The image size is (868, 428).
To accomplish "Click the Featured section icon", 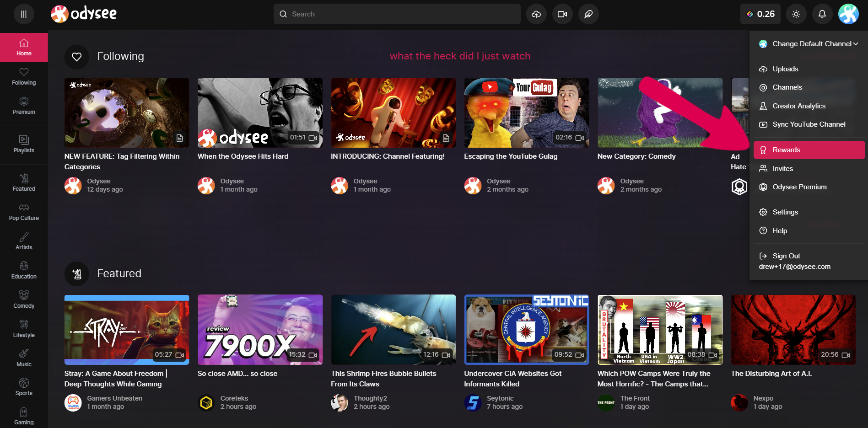I will pos(76,274).
